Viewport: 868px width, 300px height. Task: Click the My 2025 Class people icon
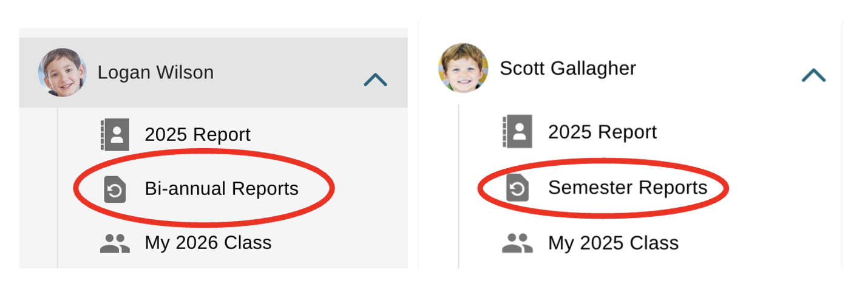click(517, 243)
